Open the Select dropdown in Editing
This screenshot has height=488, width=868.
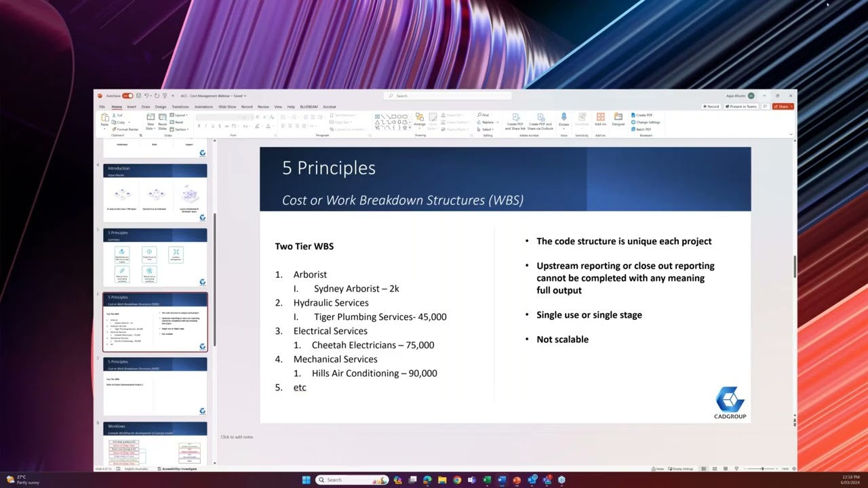pos(486,129)
